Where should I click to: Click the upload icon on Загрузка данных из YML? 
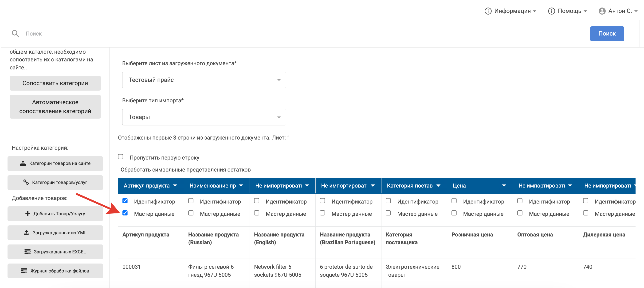[x=27, y=233]
